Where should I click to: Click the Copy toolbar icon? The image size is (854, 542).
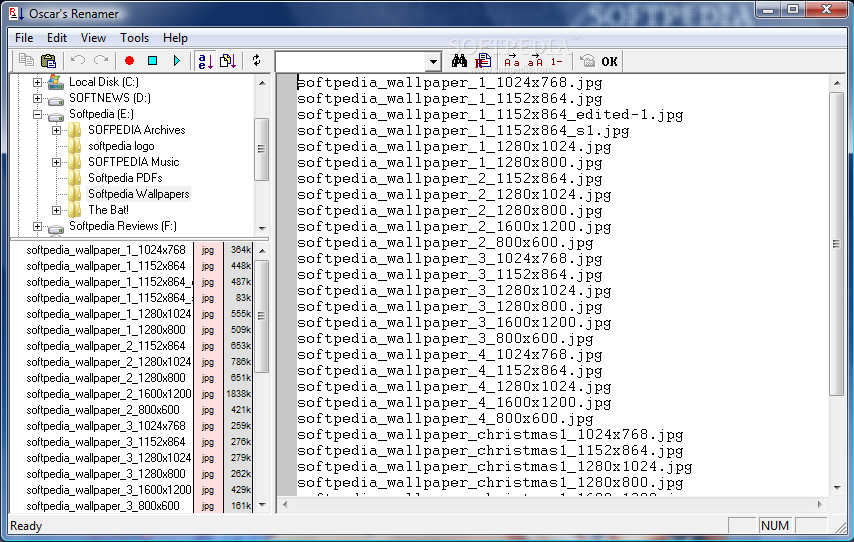[26, 60]
